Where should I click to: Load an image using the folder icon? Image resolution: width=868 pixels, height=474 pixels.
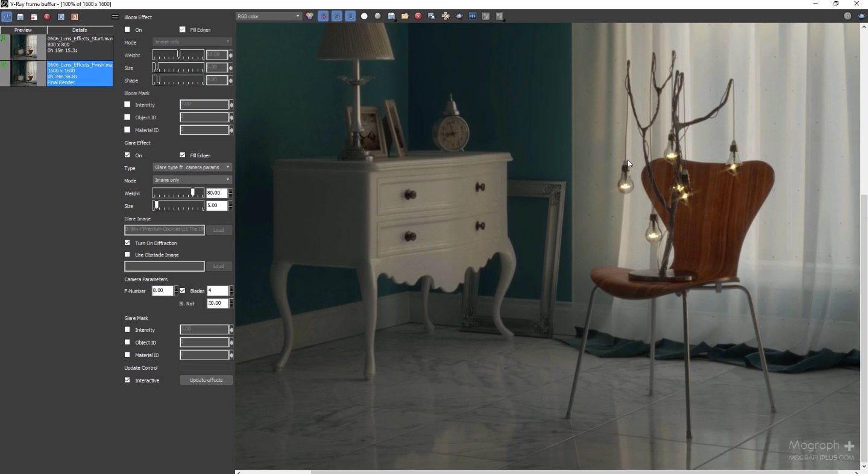[405, 16]
